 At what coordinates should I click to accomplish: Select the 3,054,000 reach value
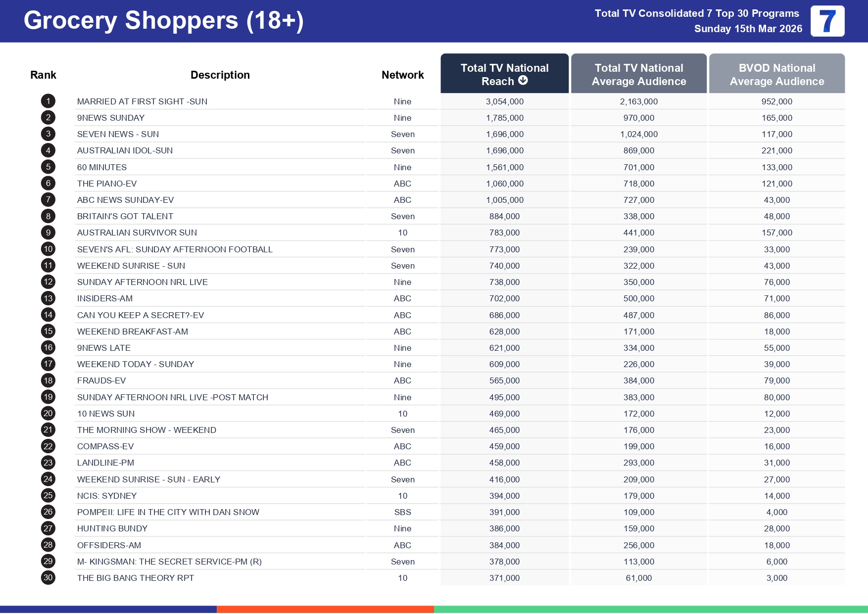tap(504, 101)
